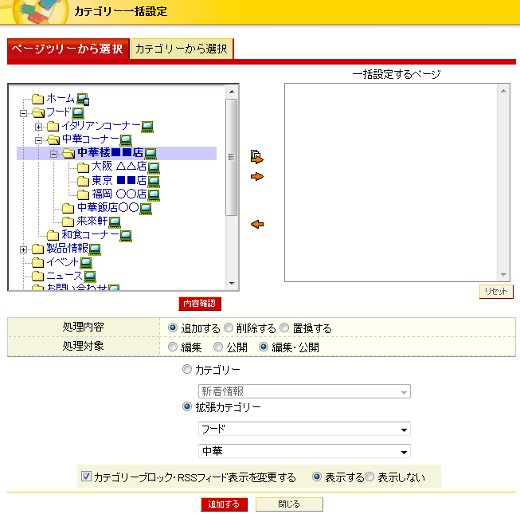Select the イベント tree item
520x514 pixels.
pyautogui.click(x=63, y=262)
